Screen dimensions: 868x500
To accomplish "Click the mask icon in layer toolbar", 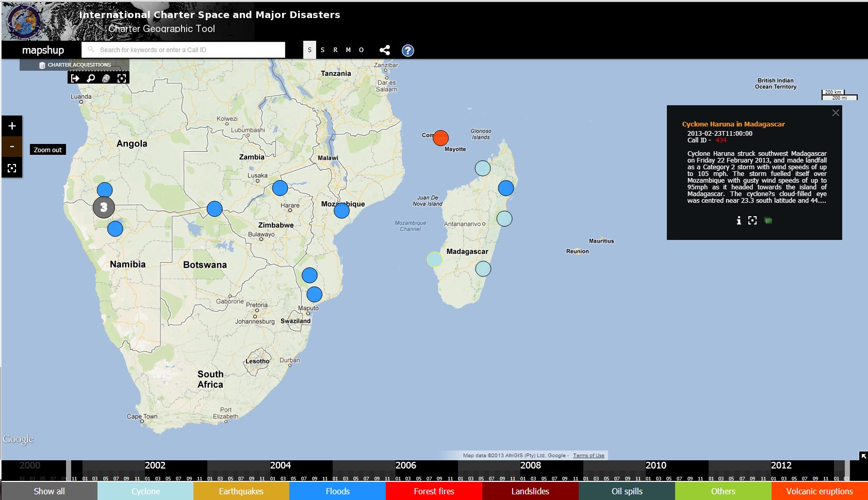I will [106, 78].
